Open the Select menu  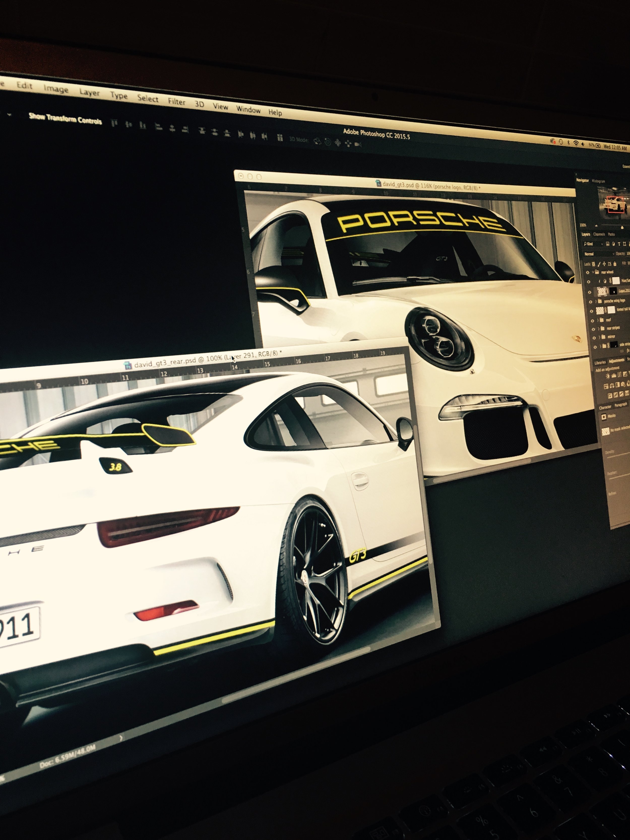[148, 99]
